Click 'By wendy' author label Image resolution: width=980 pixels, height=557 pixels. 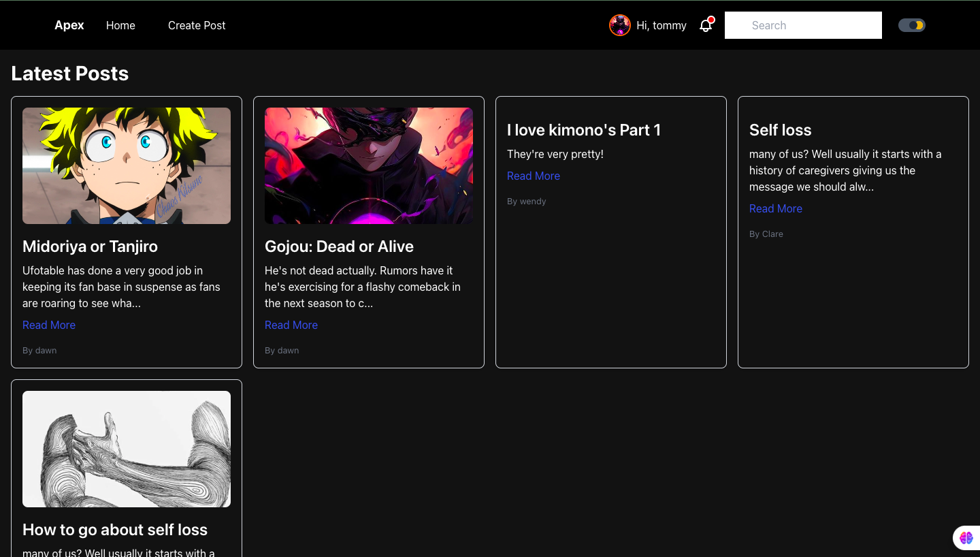point(527,201)
